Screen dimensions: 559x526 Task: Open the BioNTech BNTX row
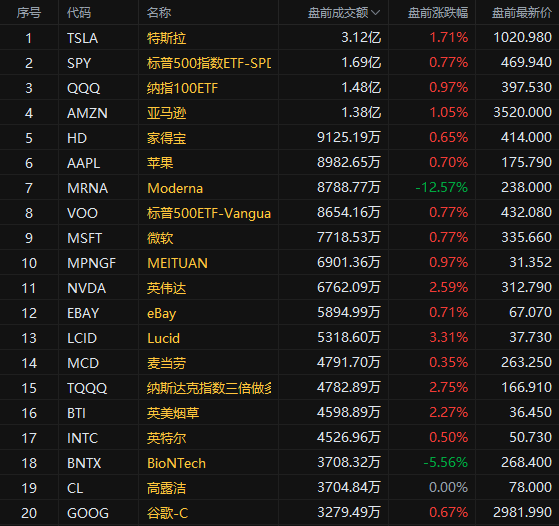pos(280,463)
